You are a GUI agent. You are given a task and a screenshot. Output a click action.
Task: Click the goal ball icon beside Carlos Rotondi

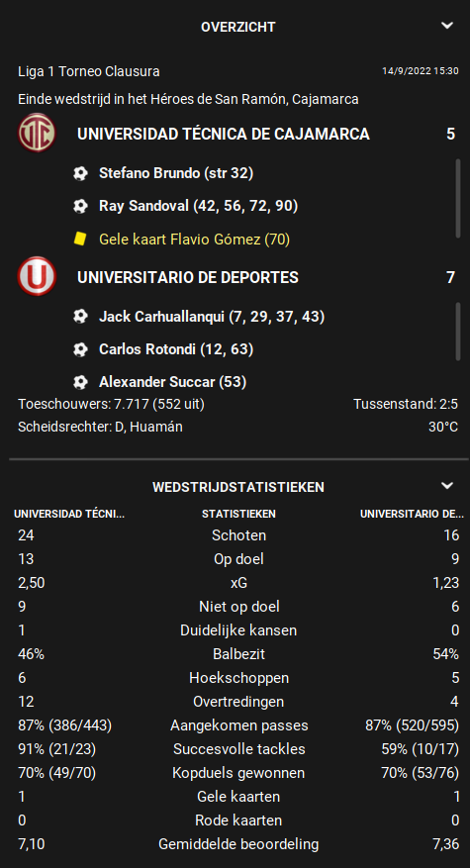(80, 349)
